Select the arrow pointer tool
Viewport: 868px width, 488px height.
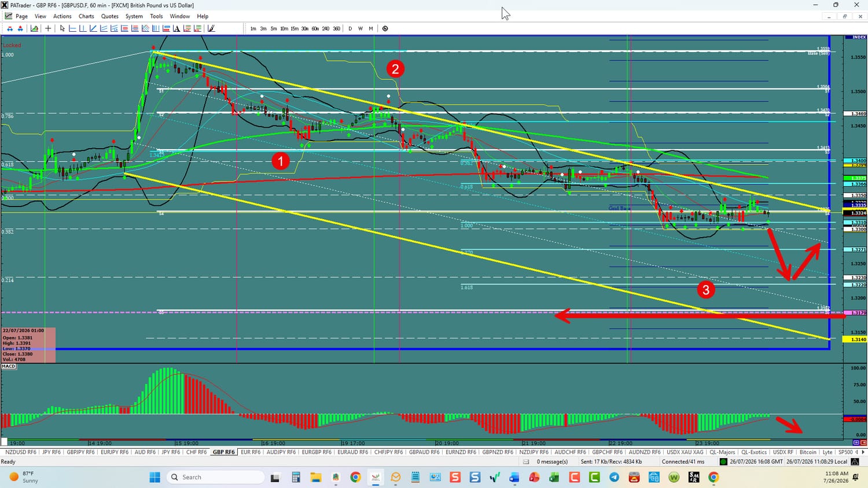62,28
